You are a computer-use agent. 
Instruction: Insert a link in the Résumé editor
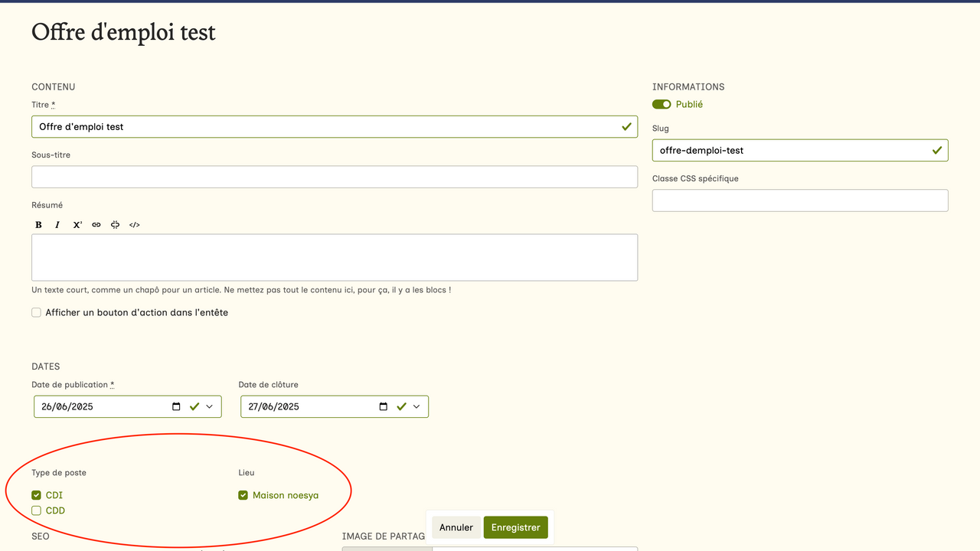[96, 225]
